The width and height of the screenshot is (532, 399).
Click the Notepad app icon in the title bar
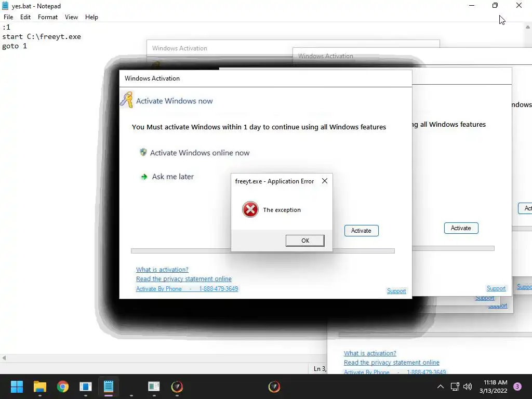(5, 6)
